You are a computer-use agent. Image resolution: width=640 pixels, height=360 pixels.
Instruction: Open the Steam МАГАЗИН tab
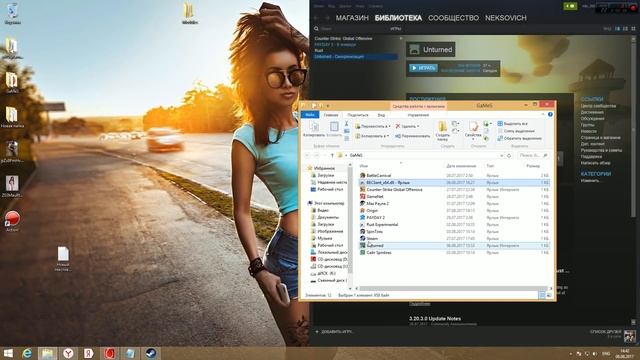click(x=352, y=18)
